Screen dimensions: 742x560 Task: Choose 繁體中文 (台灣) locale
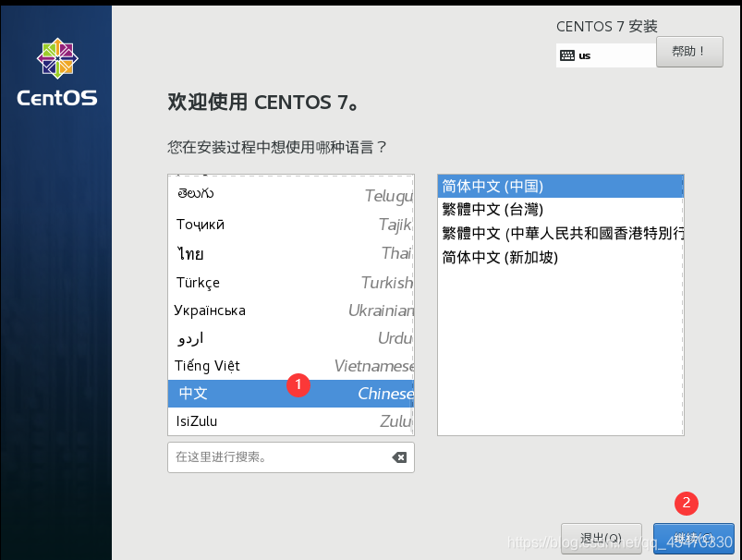click(x=560, y=209)
